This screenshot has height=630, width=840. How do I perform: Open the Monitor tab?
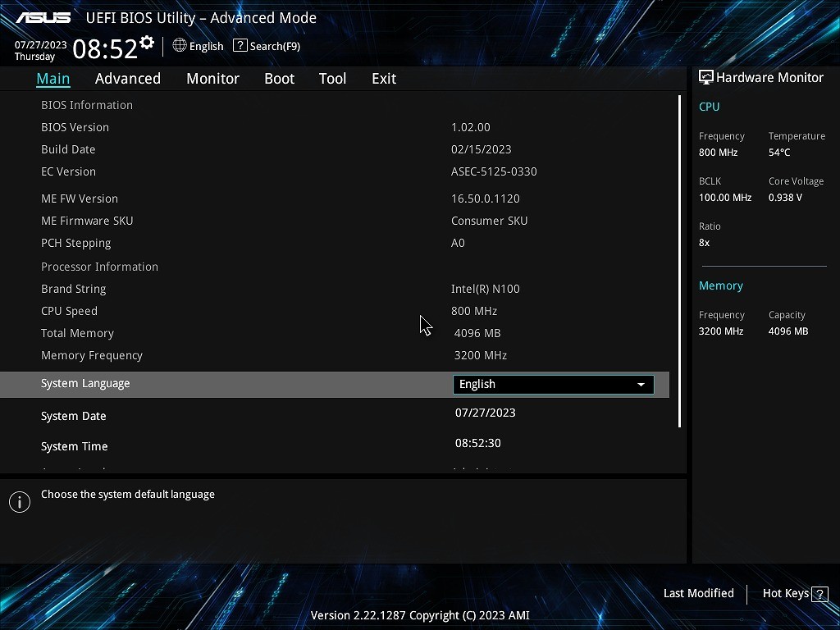point(212,78)
